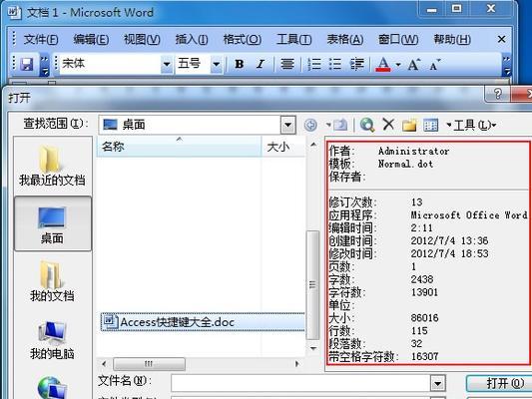Select 我的文档 in places bar

point(52,281)
